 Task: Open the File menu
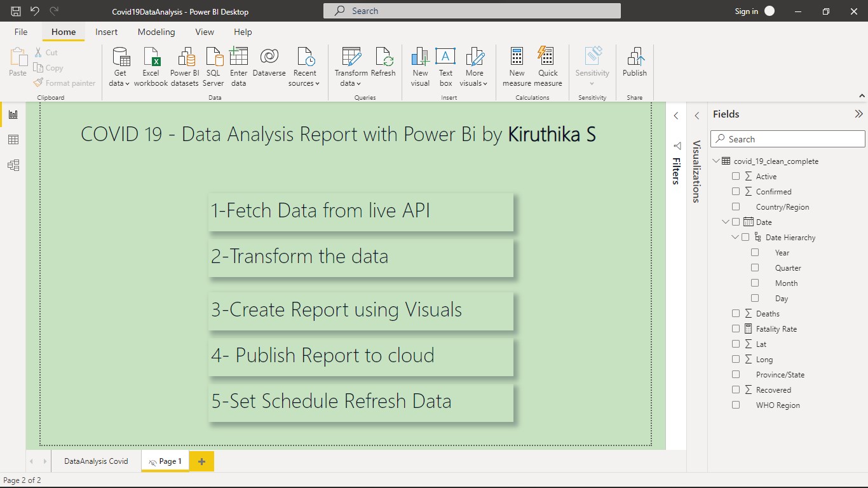coord(21,32)
